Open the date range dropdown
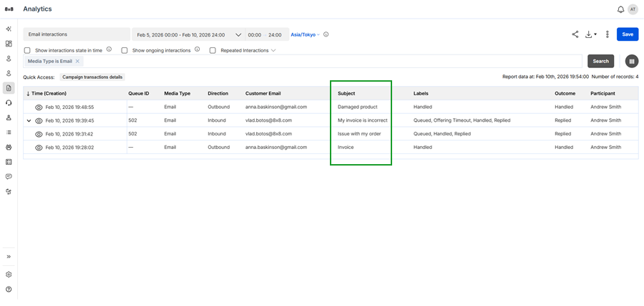 238,34
